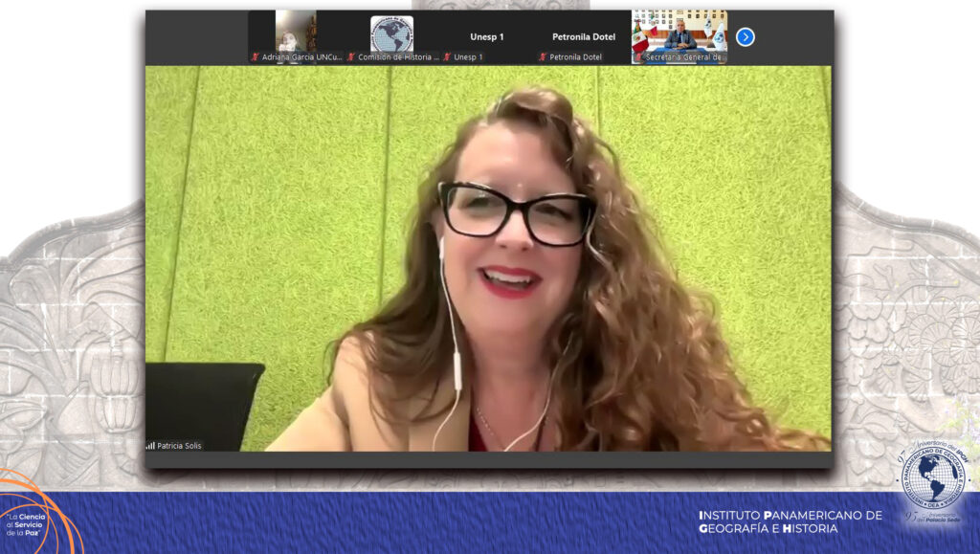
Task: Click the blue next-participants arrow button
Action: tap(745, 37)
